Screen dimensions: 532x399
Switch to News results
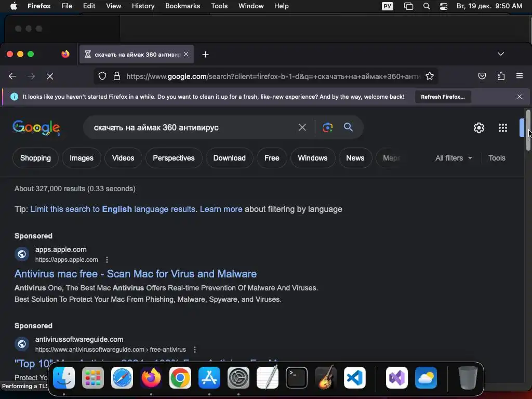355,158
